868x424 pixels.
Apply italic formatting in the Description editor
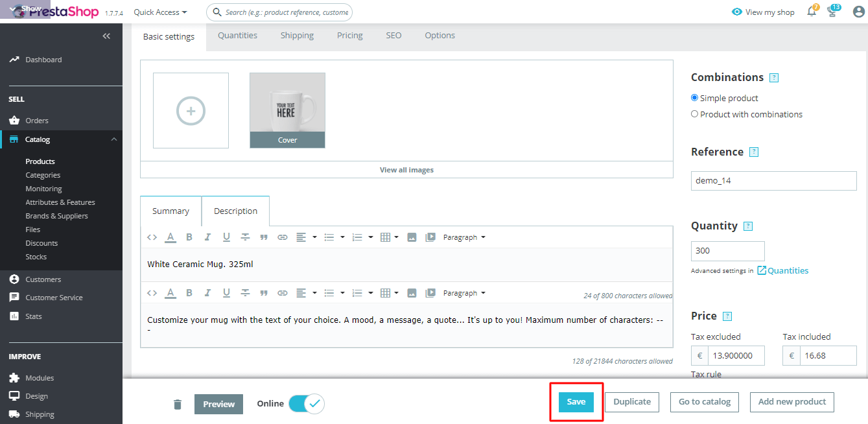pos(207,292)
